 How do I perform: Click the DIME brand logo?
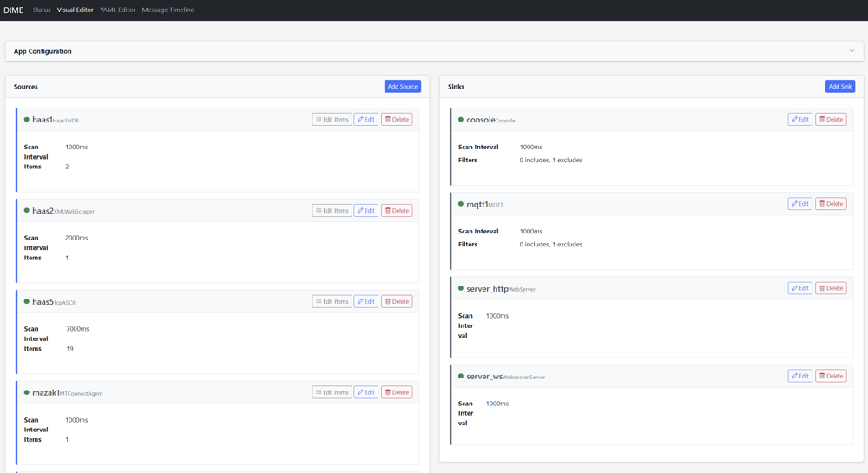14,10
